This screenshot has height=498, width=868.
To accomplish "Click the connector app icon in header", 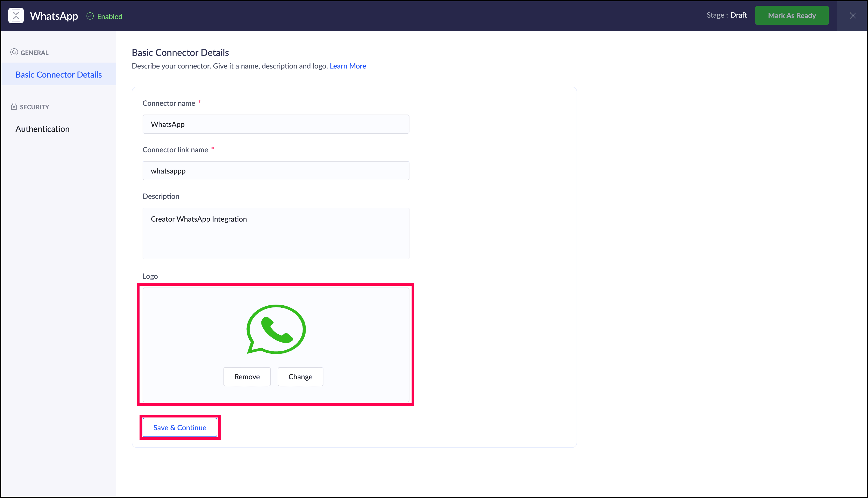I will [16, 16].
